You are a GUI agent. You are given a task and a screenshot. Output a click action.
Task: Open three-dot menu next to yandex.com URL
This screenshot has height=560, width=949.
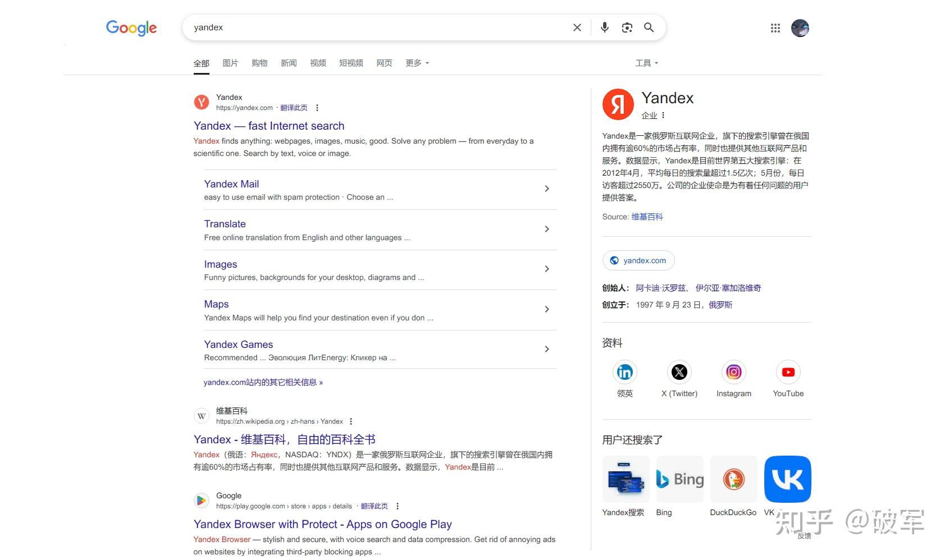point(317,108)
